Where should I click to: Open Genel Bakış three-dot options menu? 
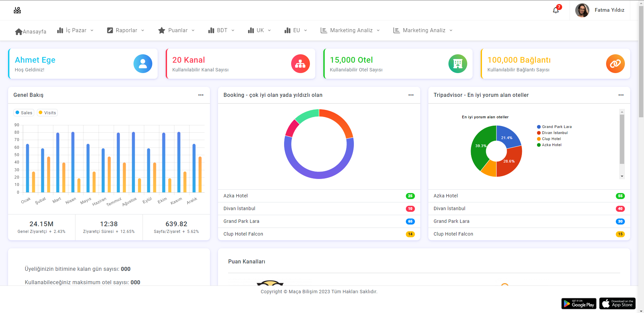pos(201,95)
